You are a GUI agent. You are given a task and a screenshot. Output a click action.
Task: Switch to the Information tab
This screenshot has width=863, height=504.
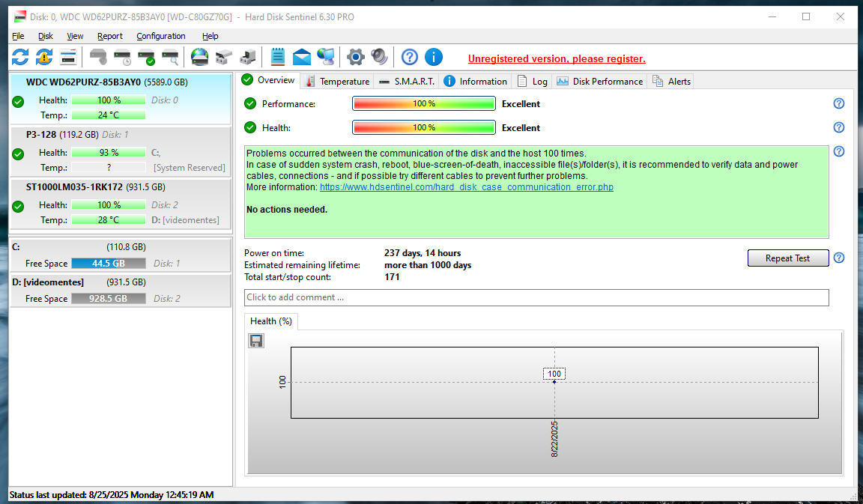(x=476, y=82)
